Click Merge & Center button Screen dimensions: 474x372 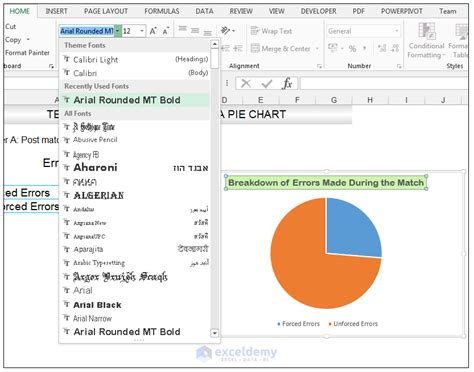click(x=281, y=49)
